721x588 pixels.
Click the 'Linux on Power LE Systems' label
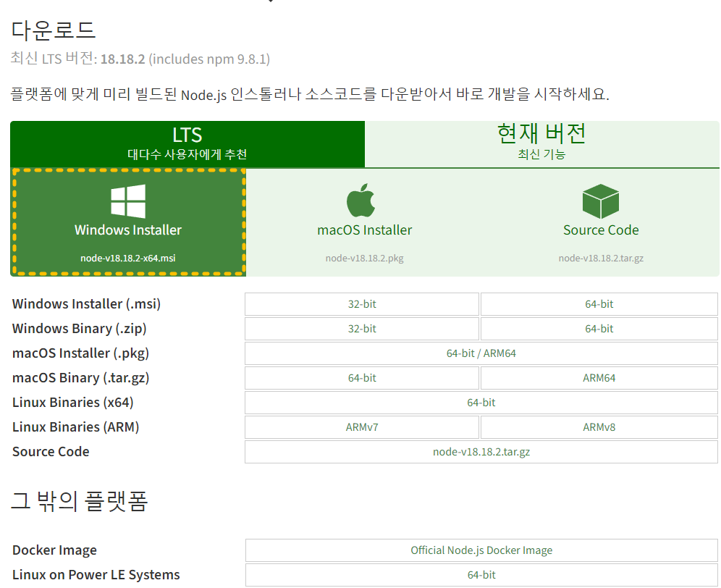coord(96,575)
